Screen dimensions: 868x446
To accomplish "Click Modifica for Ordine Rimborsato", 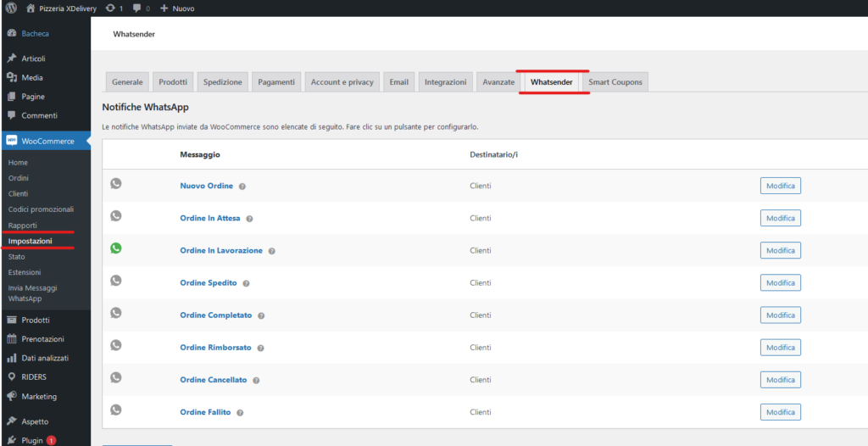I will coord(781,348).
